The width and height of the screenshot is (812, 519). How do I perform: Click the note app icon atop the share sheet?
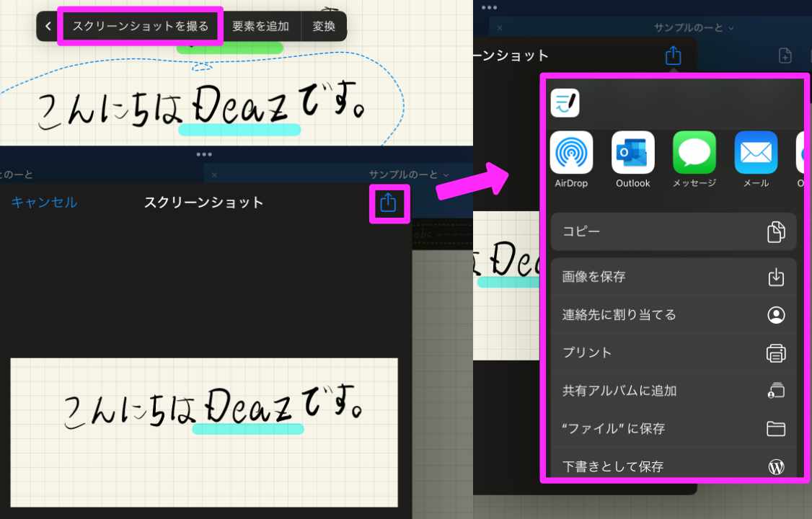(565, 103)
